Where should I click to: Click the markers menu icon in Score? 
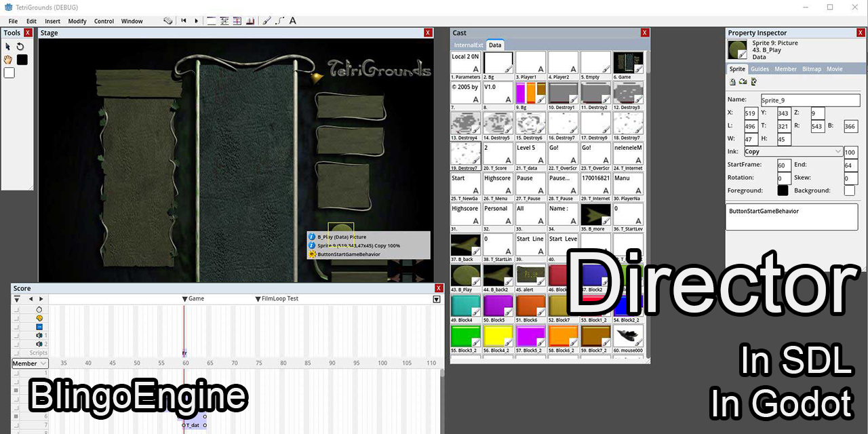point(17,298)
